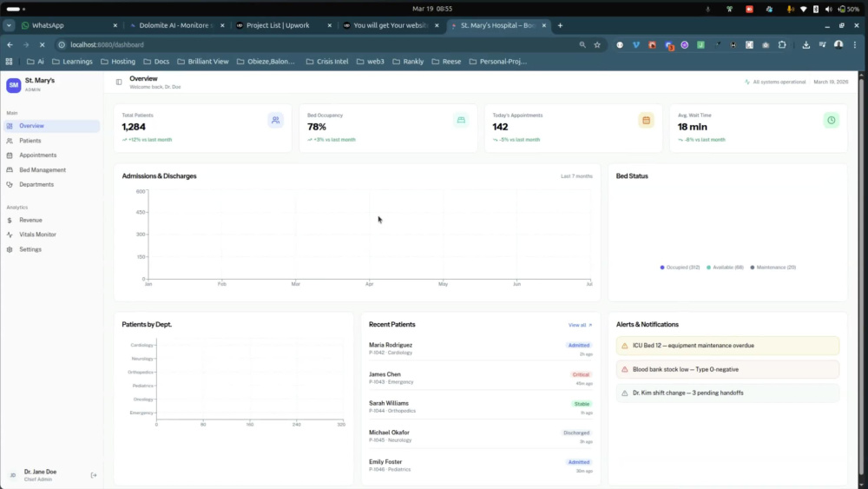
Task: Open the browser profile avatar
Action: point(838,45)
